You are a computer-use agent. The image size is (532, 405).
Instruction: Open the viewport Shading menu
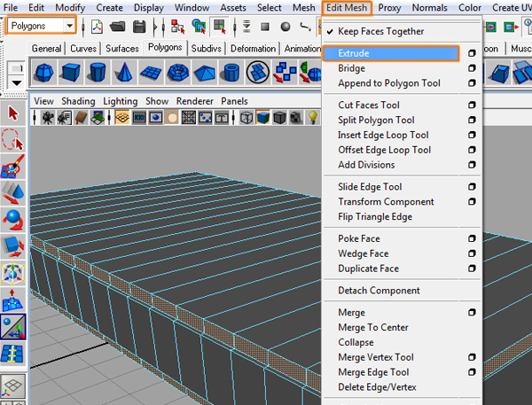click(77, 101)
